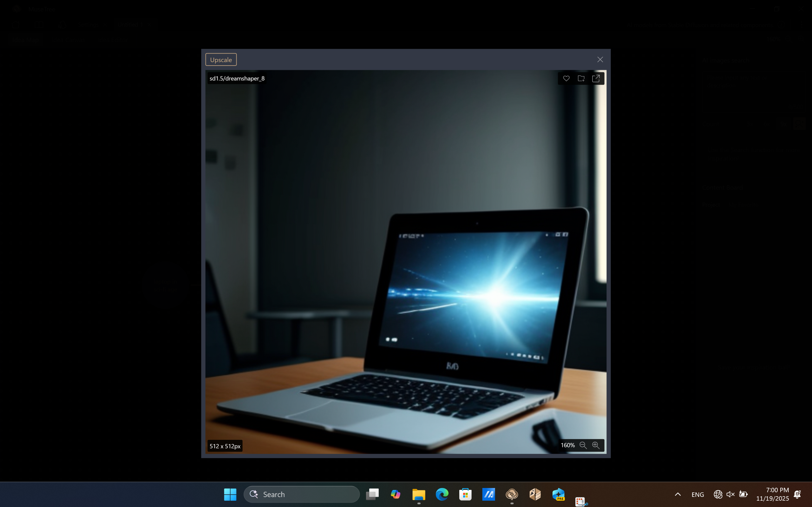Viewport: 812px width, 507px height.
Task: Open image in external window icon
Action: (x=596, y=79)
